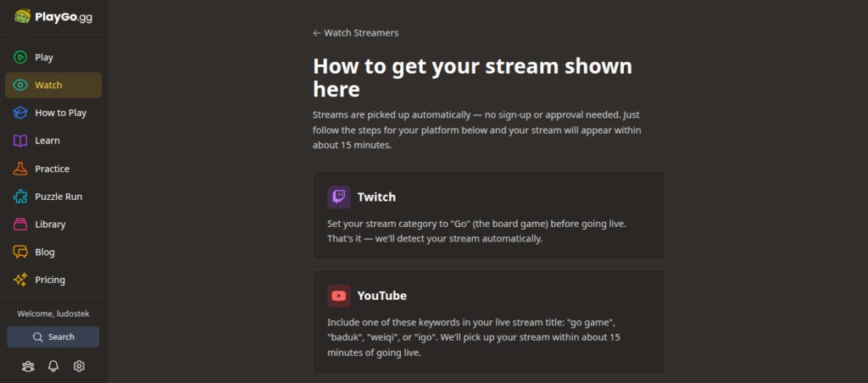
Task: Click the Welcome, ludostek username text
Action: [x=53, y=314]
